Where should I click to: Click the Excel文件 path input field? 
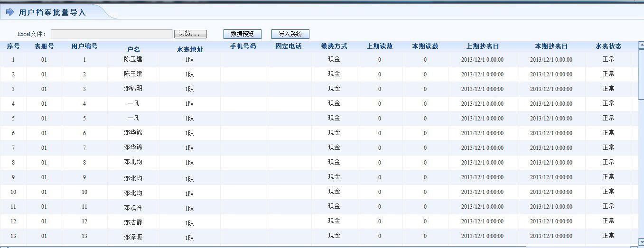112,34
